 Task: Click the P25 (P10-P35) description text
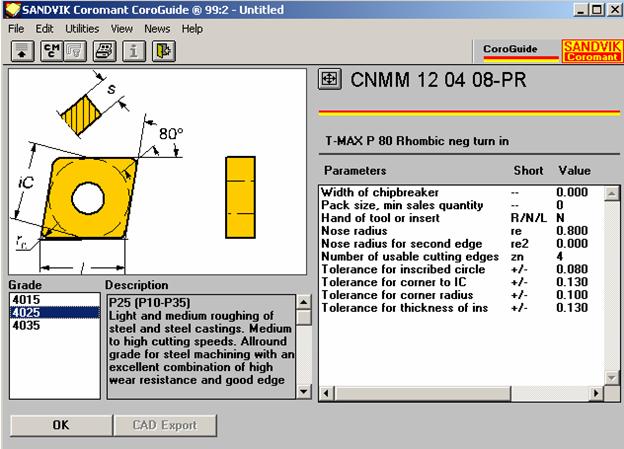pyautogui.click(x=150, y=303)
